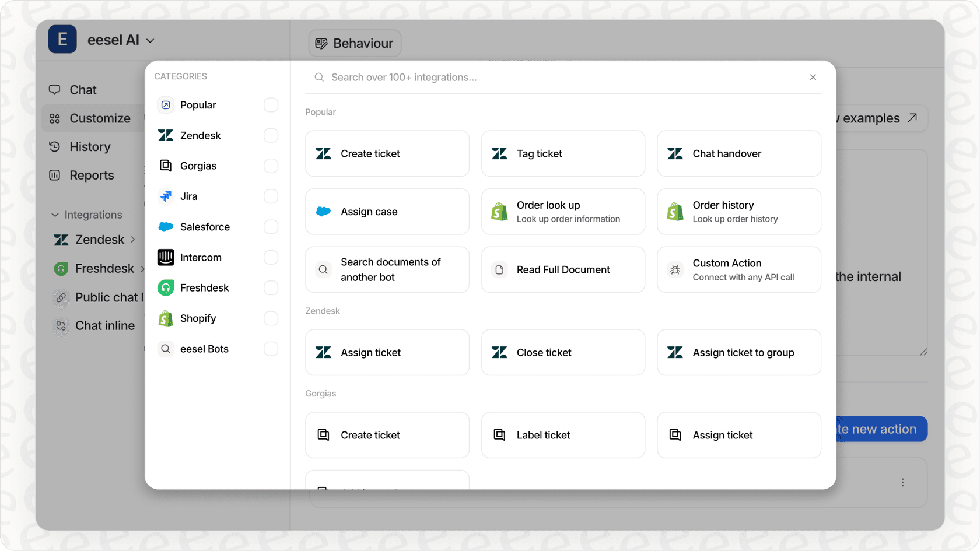Viewport: 980px width, 551px height.
Task: Collapse the Integrations section in sidebar
Action: coord(55,215)
